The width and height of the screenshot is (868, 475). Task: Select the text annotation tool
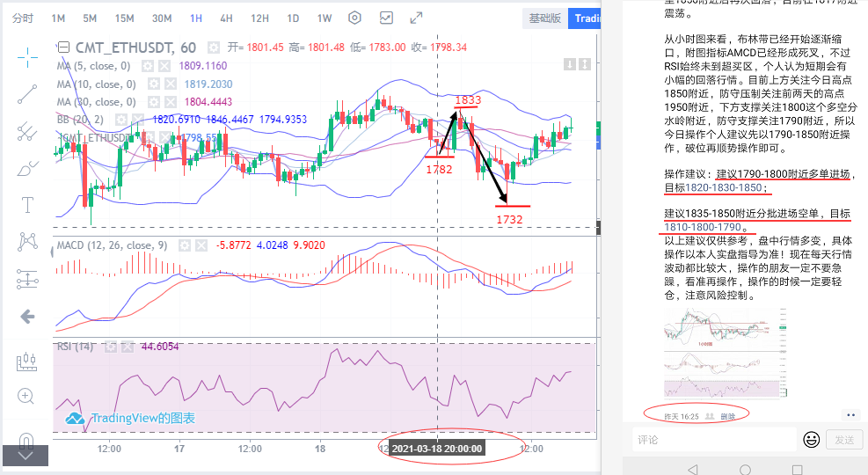click(27, 205)
